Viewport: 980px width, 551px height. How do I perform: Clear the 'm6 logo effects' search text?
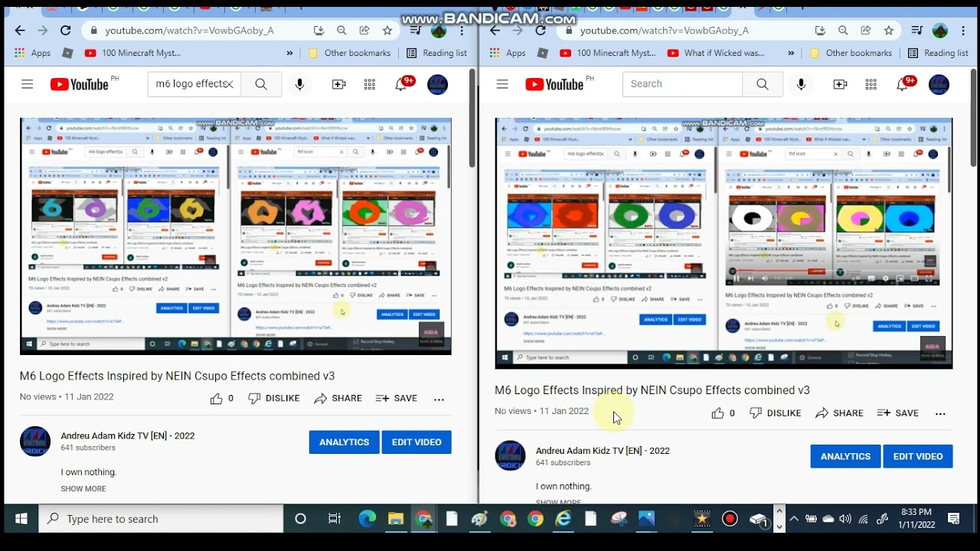228,84
